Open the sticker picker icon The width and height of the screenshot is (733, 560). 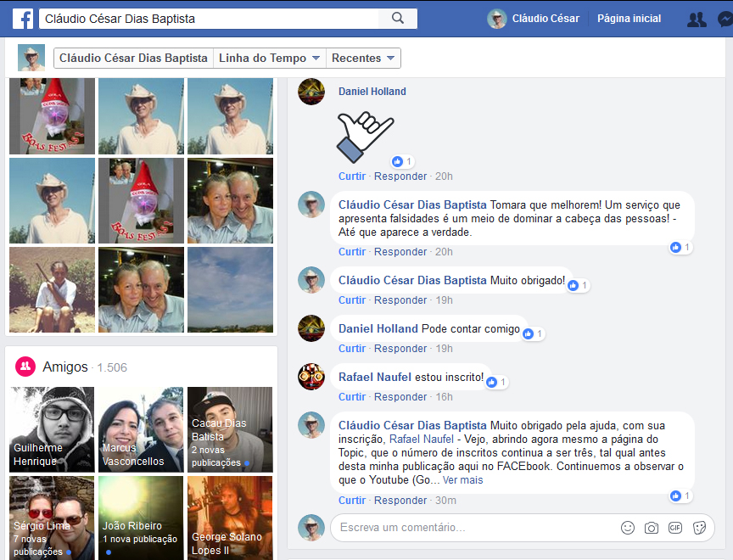tap(699, 528)
